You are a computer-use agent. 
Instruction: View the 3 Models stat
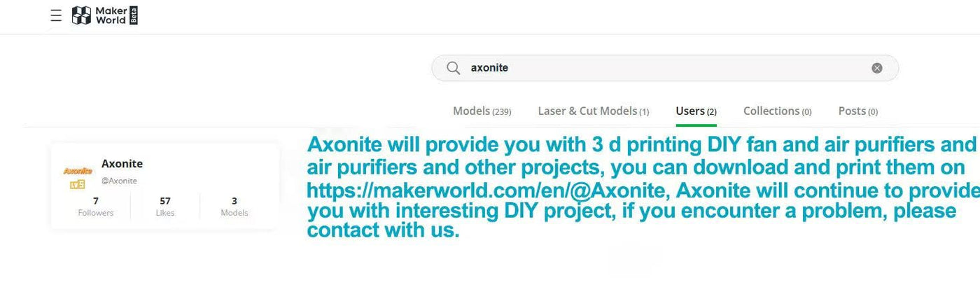[x=234, y=207]
